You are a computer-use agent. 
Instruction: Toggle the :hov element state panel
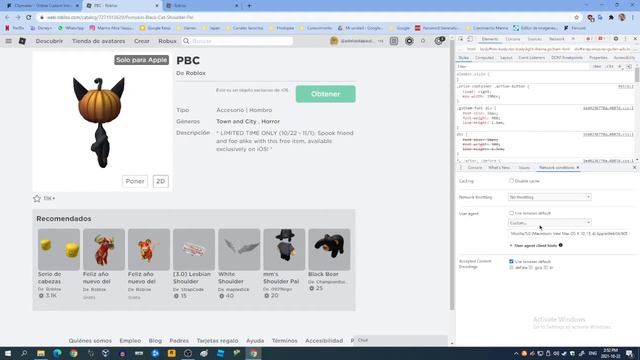(x=597, y=67)
